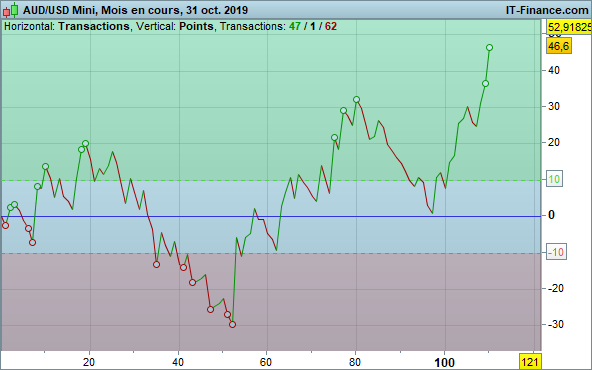Click the blue zero baseline line
This screenshot has height=370, width=592.
[270, 216]
